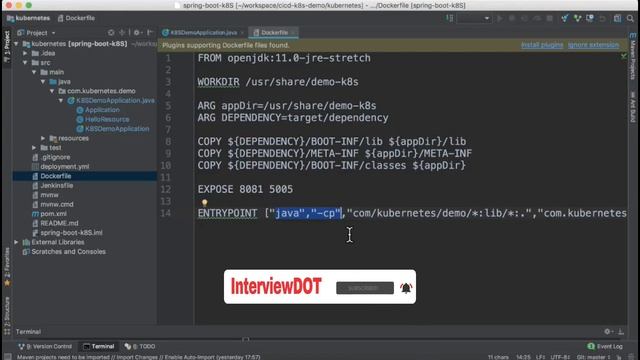Collapse the main folder arrow

click(x=34, y=72)
